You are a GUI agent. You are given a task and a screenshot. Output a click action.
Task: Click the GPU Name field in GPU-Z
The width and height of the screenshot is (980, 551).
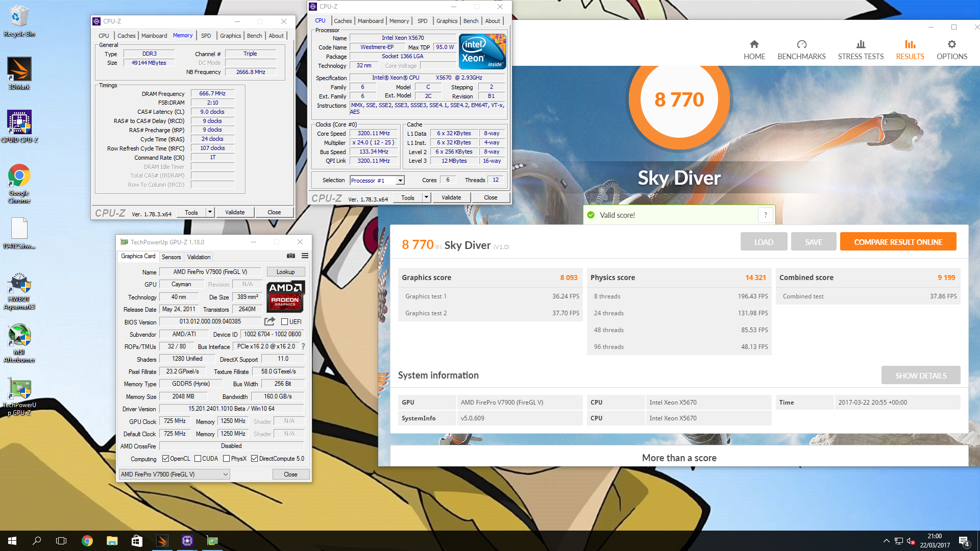coord(210,272)
